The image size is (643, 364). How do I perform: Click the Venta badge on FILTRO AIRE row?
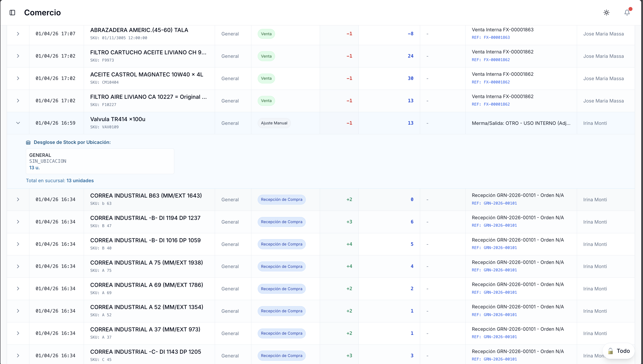tap(266, 101)
